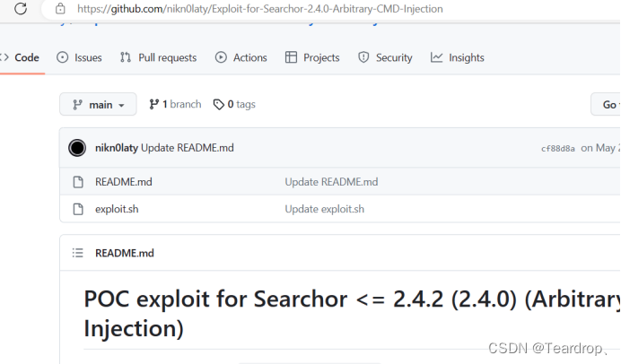
Task: Open the nikn0laty author link
Action: click(117, 148)
